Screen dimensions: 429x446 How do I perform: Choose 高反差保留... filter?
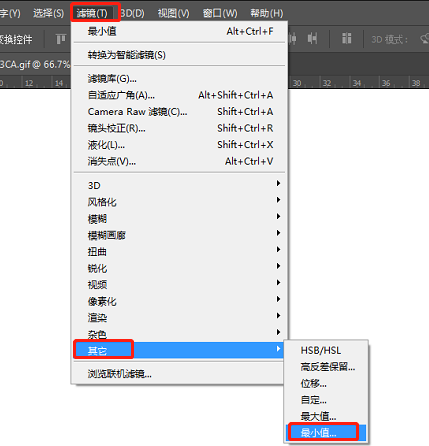[326, 366]
